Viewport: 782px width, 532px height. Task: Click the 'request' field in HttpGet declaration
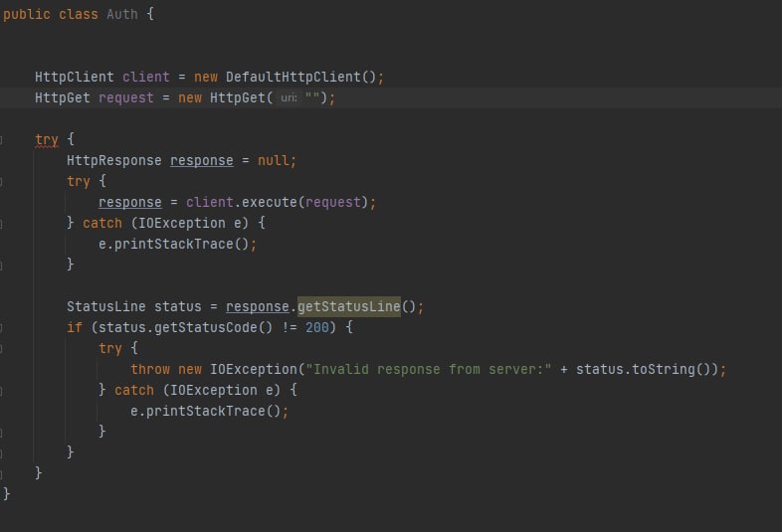pyautogui.click(x=126, y=97)
